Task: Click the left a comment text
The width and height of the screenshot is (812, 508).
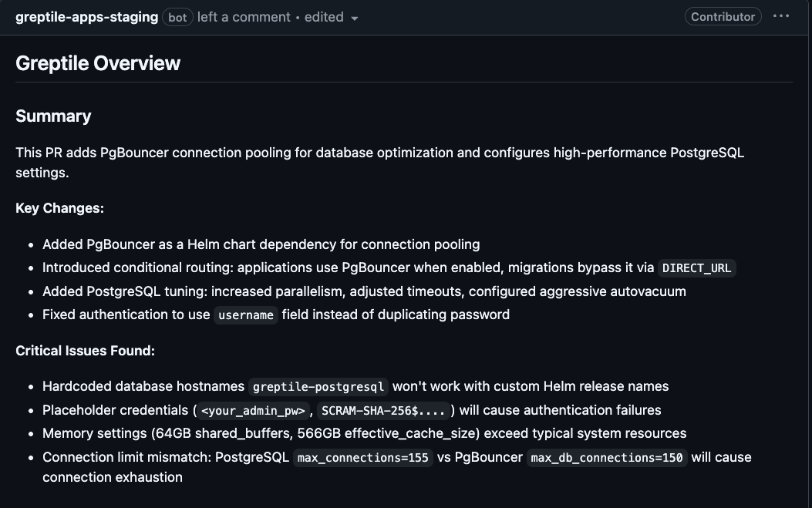Action: pos(244,17)
